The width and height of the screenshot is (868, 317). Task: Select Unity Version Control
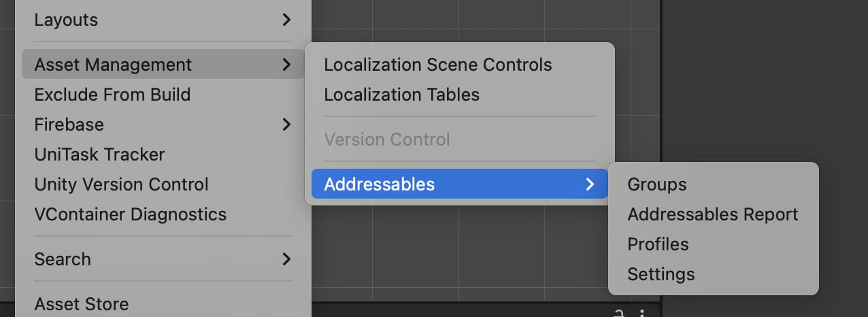click(121, 184)
